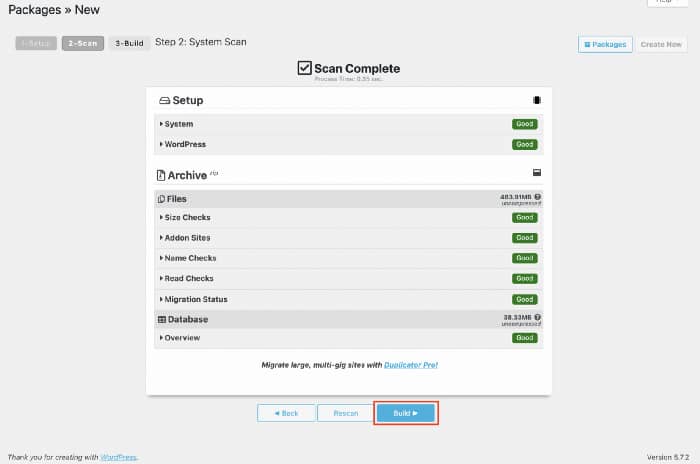Open the Duplicator Pro link
This screenshot has height=464, width=700.
point(408,365)
